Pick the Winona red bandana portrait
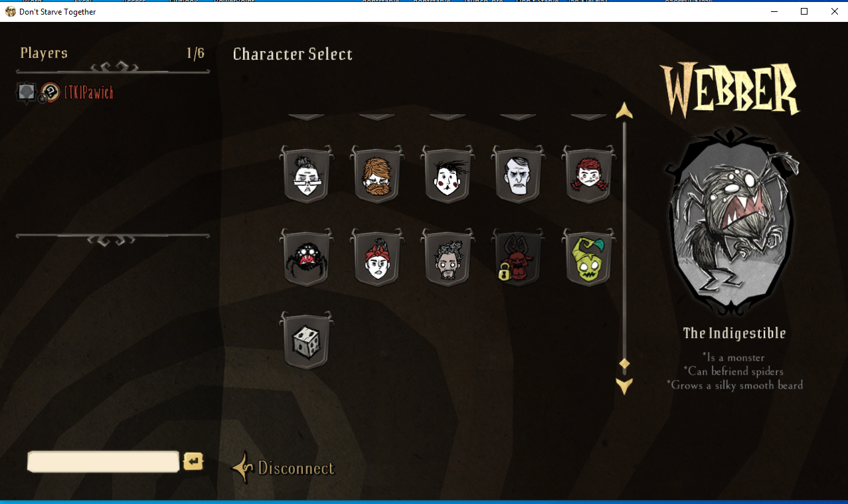This screenshot has height=504, width=848. (x=377, y=258)
